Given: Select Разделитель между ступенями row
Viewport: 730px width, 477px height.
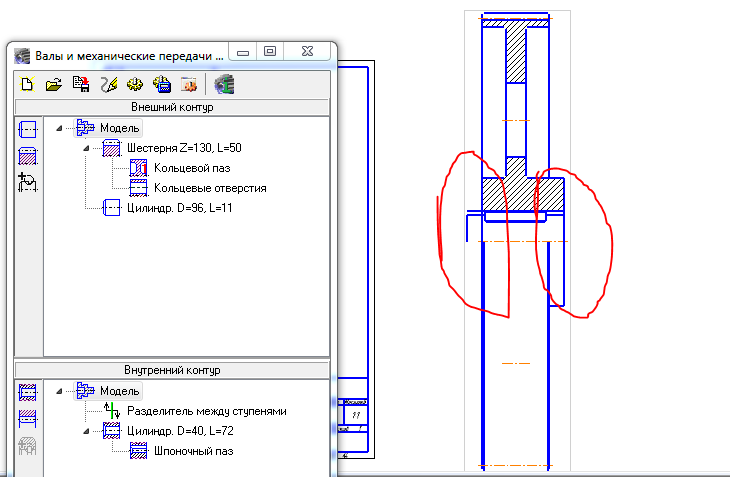Looking at the screenshot, I should coord(206,411).
